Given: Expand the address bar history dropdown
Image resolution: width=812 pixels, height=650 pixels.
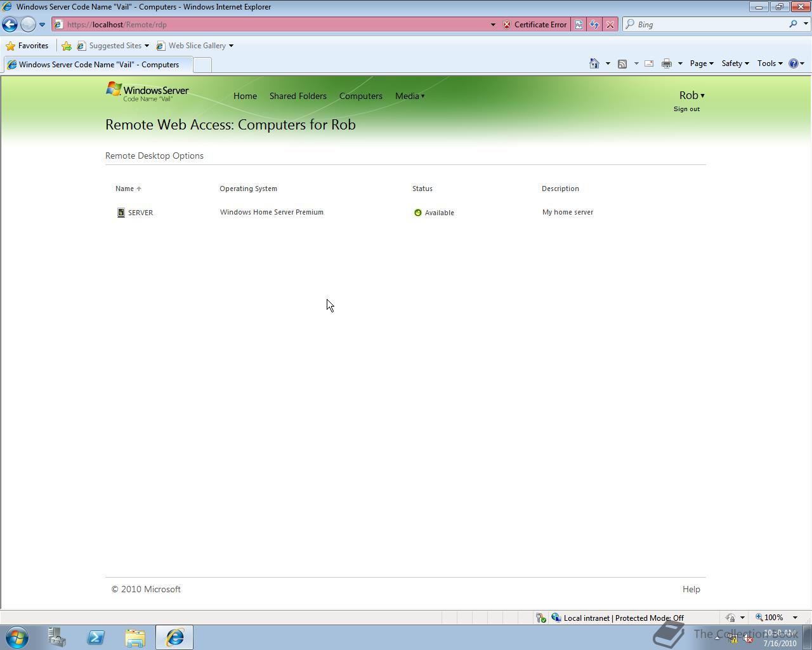Looking at the screenshot, I should (493, 25).
